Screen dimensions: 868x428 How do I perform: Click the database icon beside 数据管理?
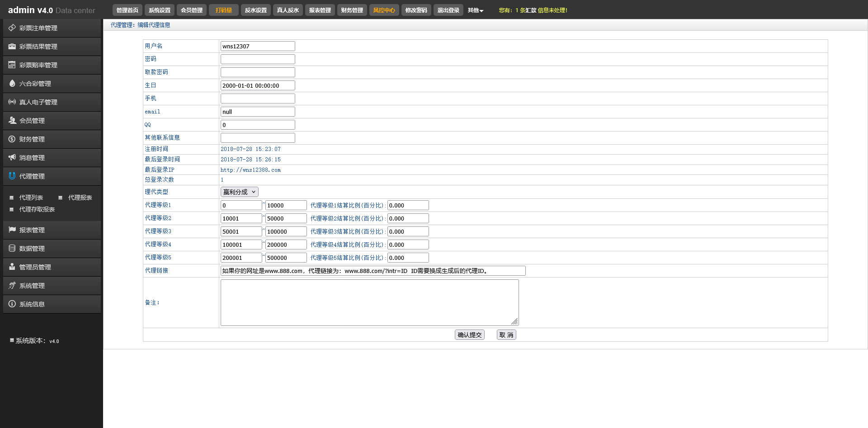pos(12,249)
